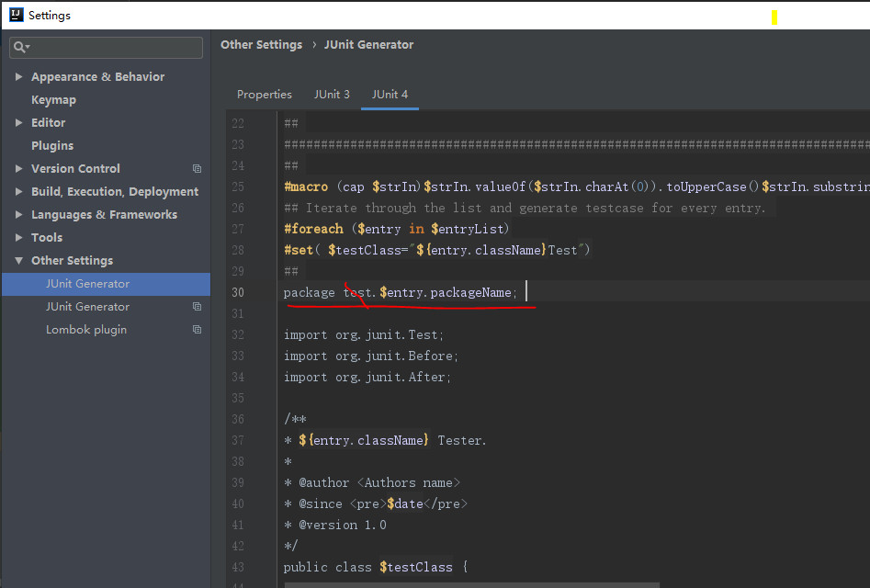The height and width of the screenshot is (588, 870).
Task: Expand the Build, Execution, Deployment arrow
Action: [x=19, y=191]
